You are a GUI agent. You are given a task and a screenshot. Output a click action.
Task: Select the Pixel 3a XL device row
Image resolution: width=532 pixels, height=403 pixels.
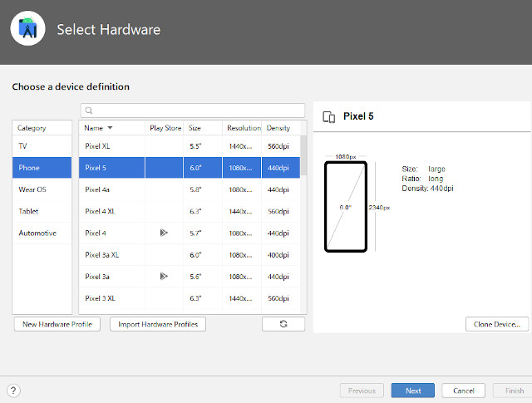pos(190,255)
